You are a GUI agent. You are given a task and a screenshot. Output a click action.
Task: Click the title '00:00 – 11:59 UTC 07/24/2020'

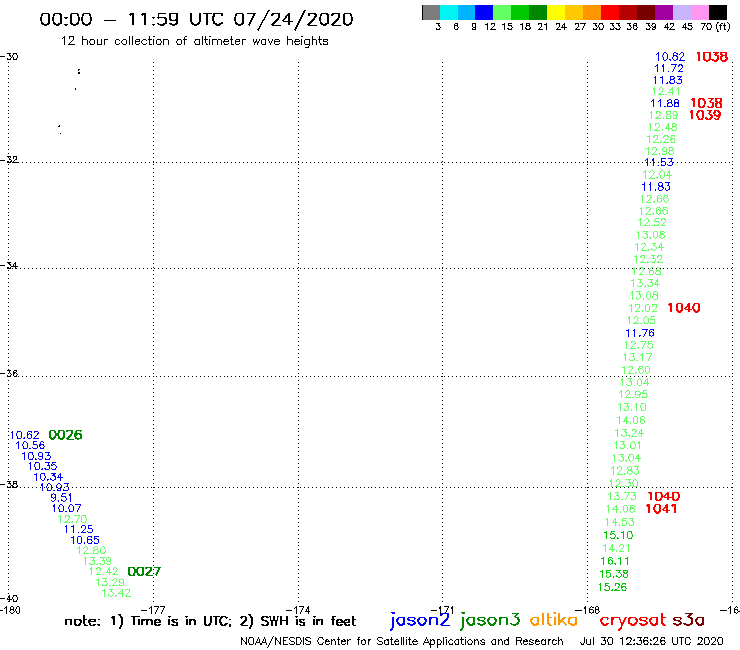[196, 19]
